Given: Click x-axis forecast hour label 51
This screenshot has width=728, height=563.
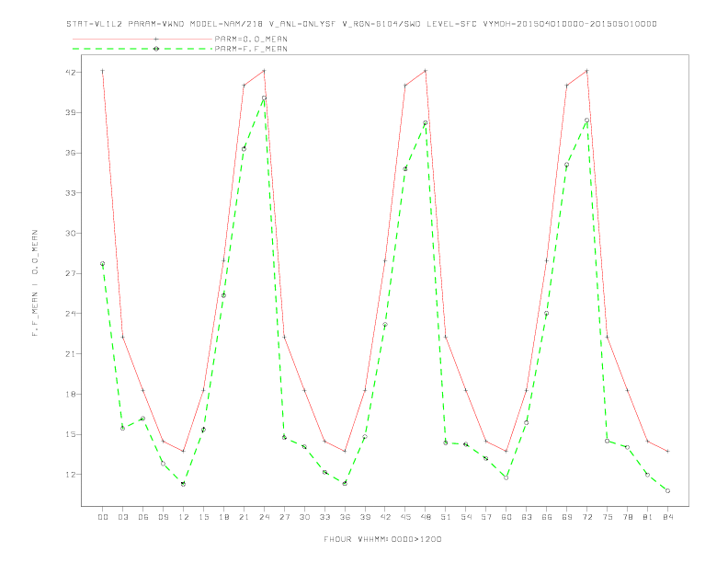Looking at the screenshot, I should [x=446, y=517].
